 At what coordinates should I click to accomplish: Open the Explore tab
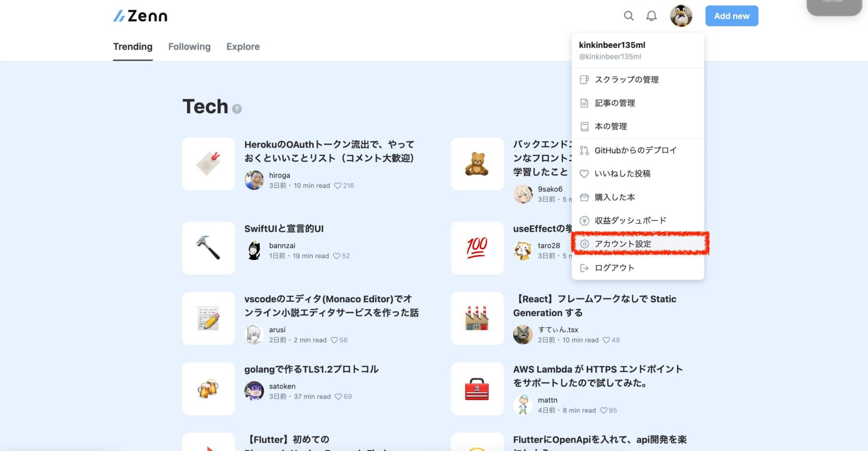click(x=242, y=47)
